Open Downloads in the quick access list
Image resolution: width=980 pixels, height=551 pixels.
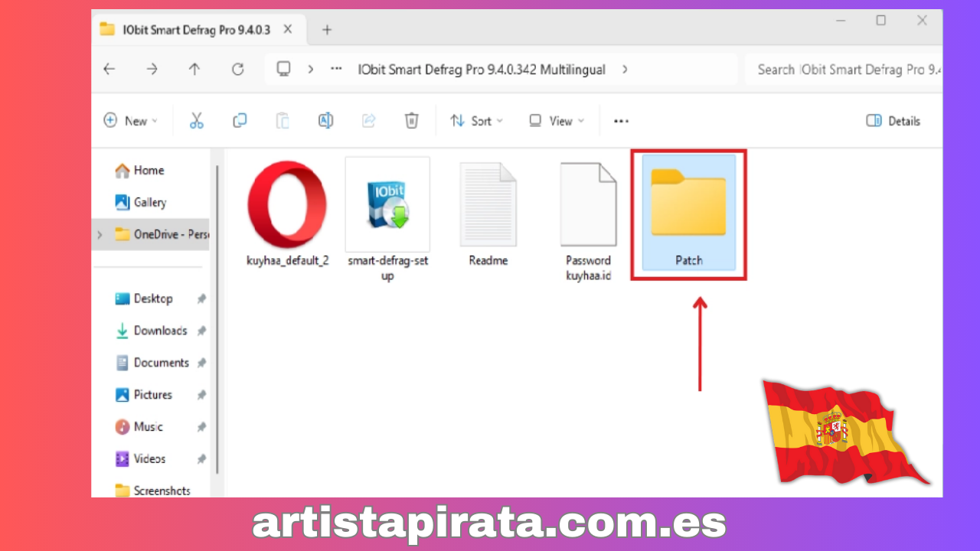click(x=151, y=331)
